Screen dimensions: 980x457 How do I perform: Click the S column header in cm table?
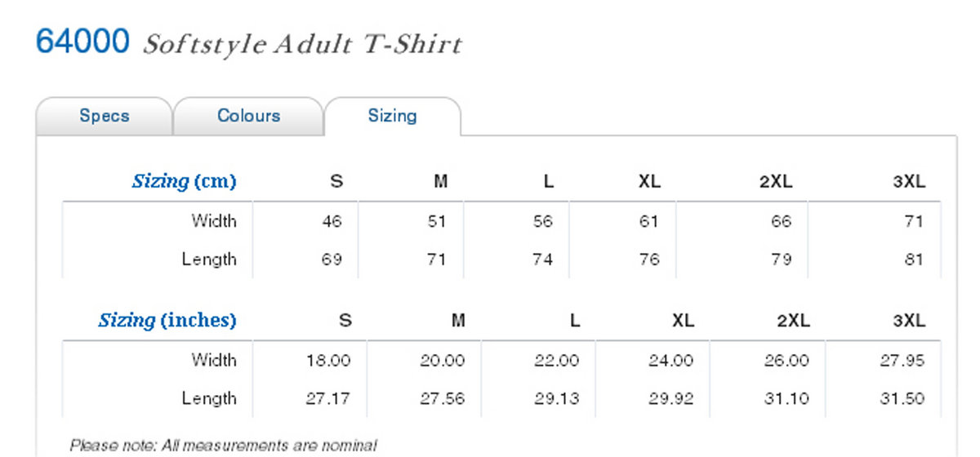tap(336, 181)
